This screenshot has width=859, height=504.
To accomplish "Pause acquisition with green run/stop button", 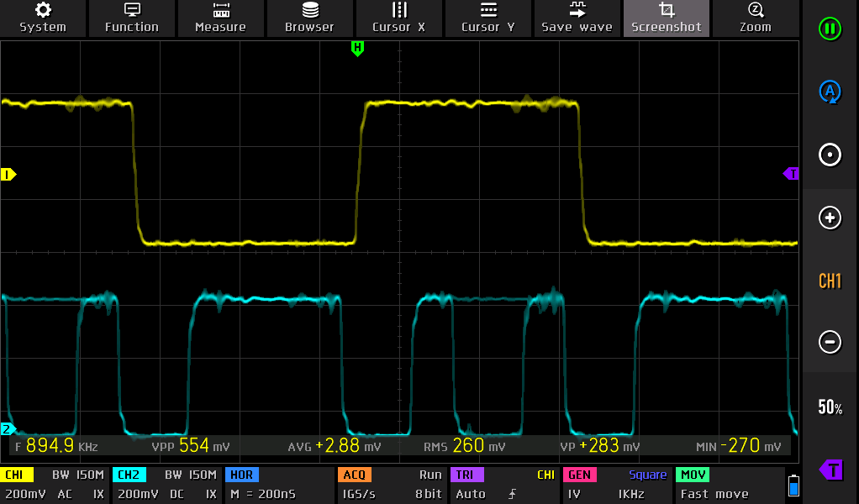I will [x=830, y=29].
